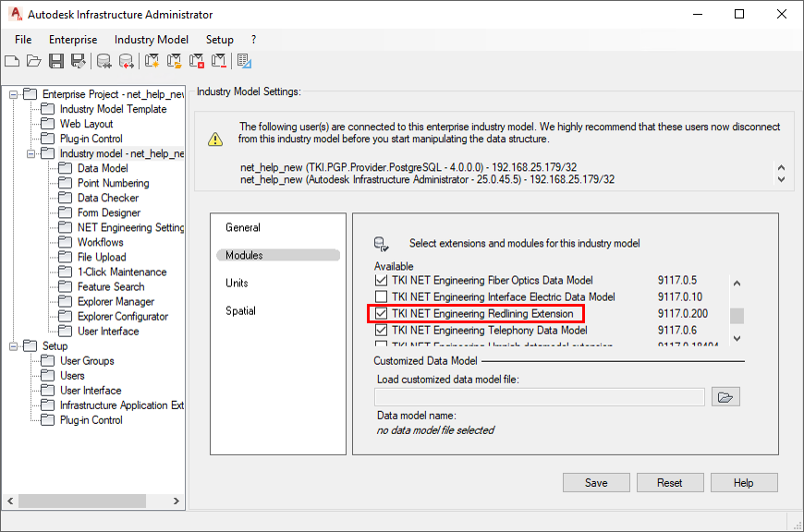The width and height of the screenshot is (804, 532).
Task: Click the database icon with red arrows
Action: (x=126, y=62)
